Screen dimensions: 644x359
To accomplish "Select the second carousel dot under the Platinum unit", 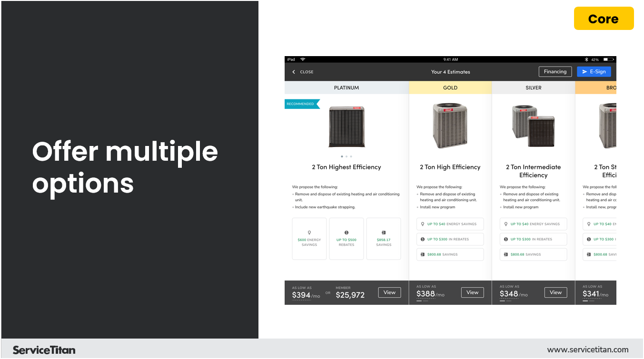I will [347, 156].
